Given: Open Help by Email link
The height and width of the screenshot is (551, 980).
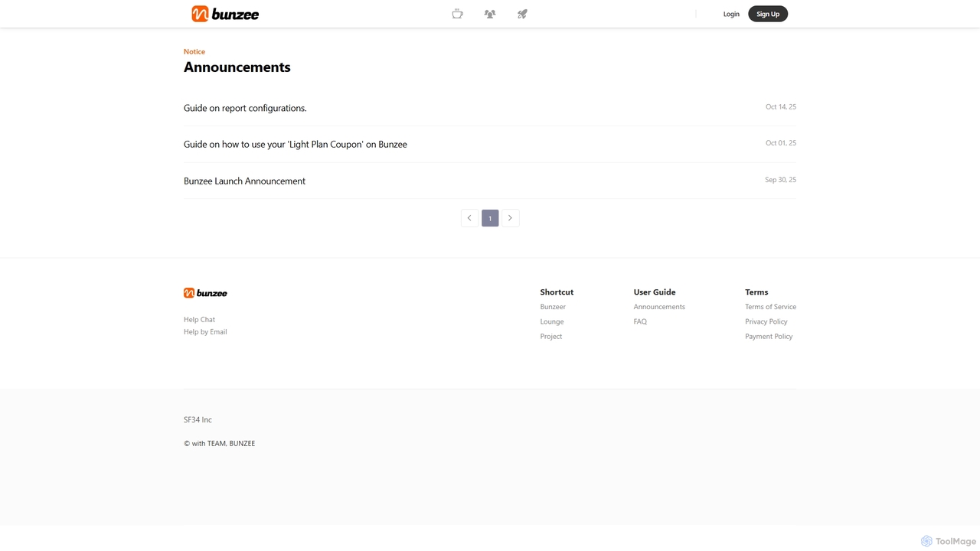Looking at the screenshot, I should pos(205,331).
